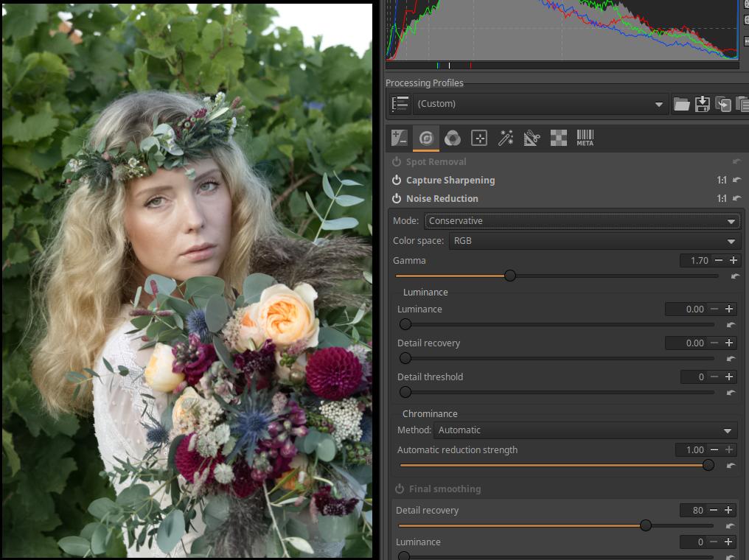This screenshot has width=749, height=560.
Task: Save the current processing profile
Action: [703, 105]
